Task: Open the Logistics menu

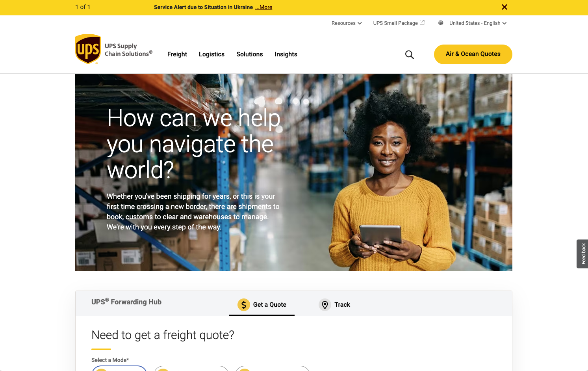Action: pyautogui.click(x=211, y=54)
